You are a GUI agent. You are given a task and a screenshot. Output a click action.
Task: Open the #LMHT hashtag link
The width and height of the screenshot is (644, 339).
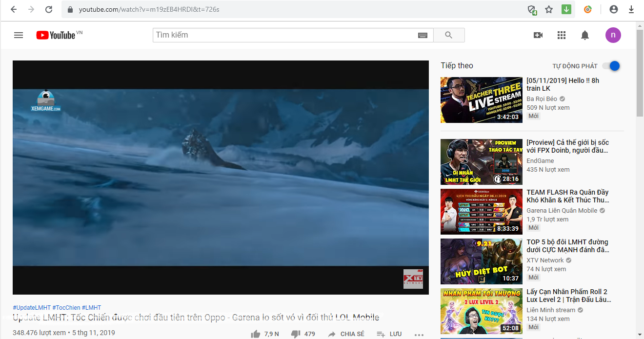[92, 308]
